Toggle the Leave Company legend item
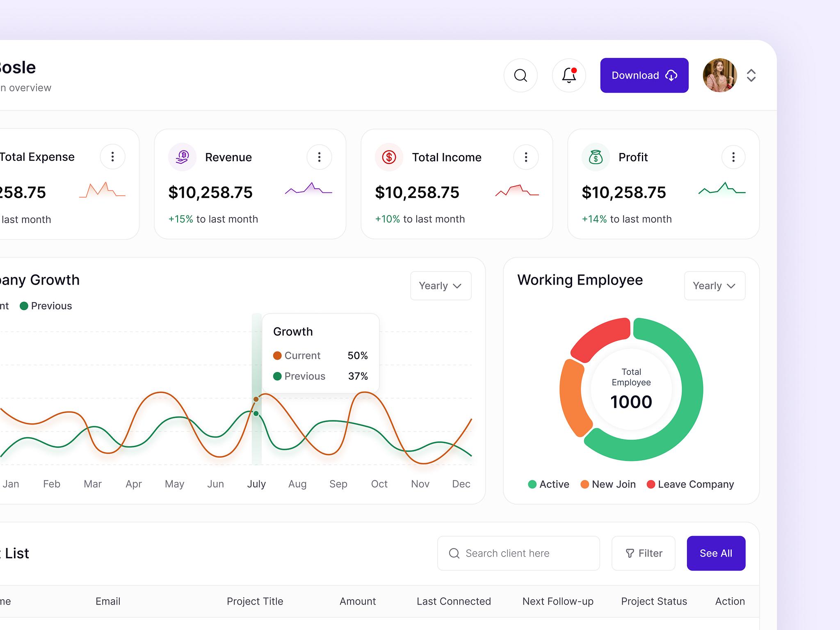 [690, 484]
